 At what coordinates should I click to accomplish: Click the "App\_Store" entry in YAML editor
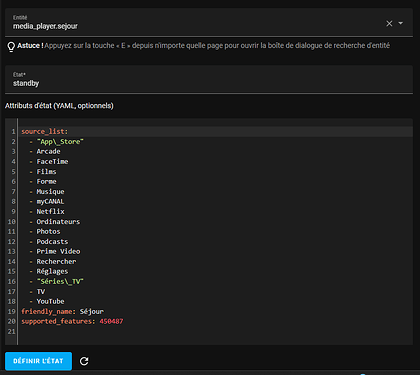(60, 141)
